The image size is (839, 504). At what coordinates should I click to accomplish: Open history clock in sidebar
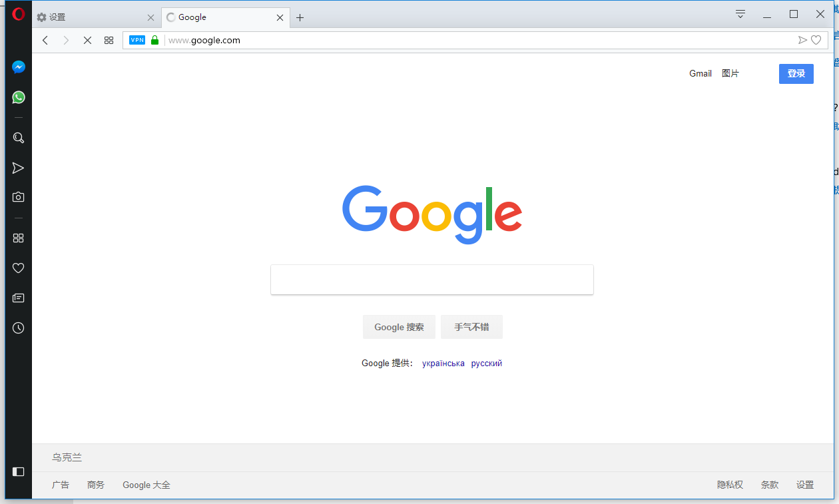pos(19,328)
